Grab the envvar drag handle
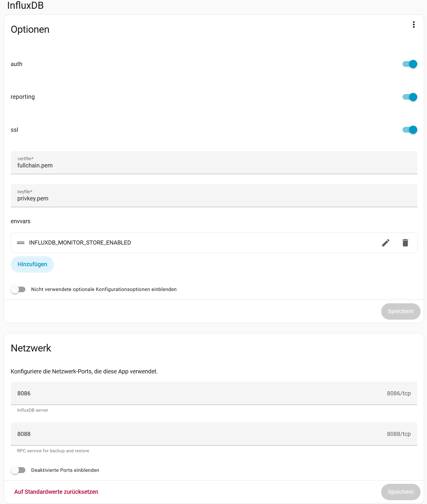The width and height of the screenshot is (427, 504). point(21,243)
